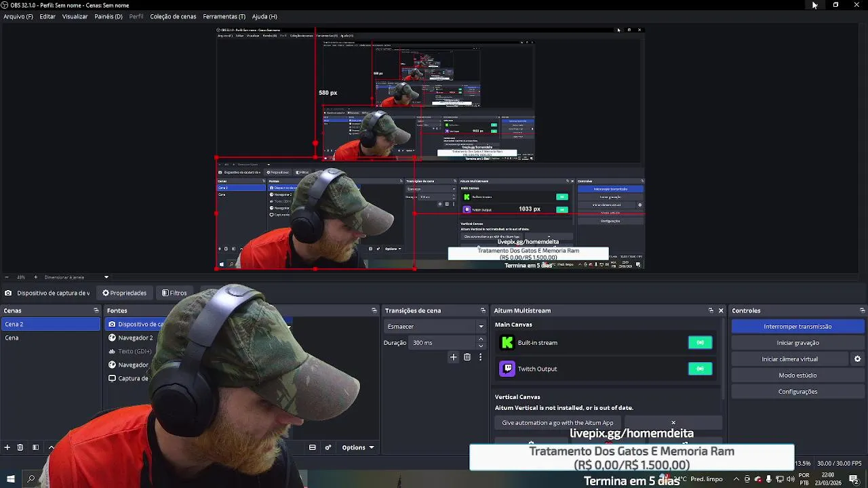The width and height of the screenshot is (868, 488).
Task: Select Texto (GDI+) source
Action: [134, 351]
